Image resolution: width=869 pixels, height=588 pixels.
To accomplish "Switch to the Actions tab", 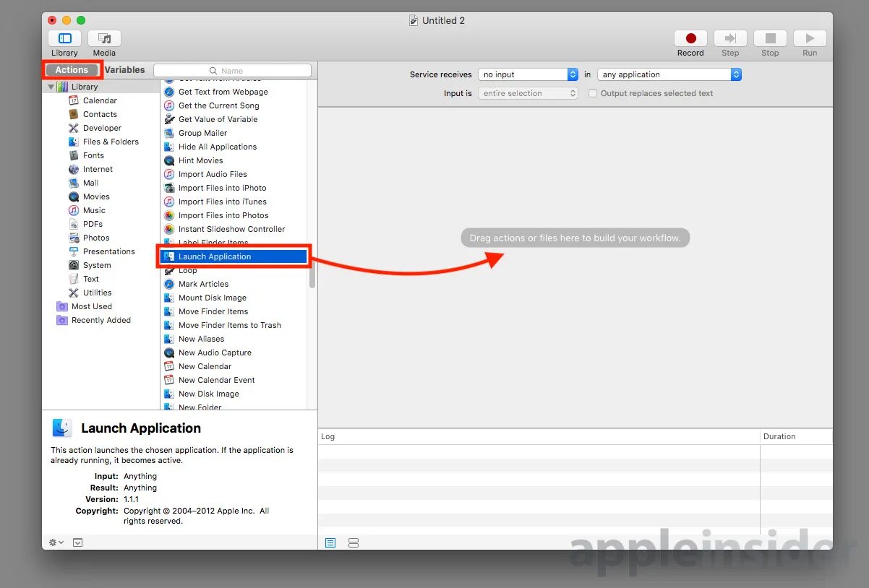I will point(72,70).
